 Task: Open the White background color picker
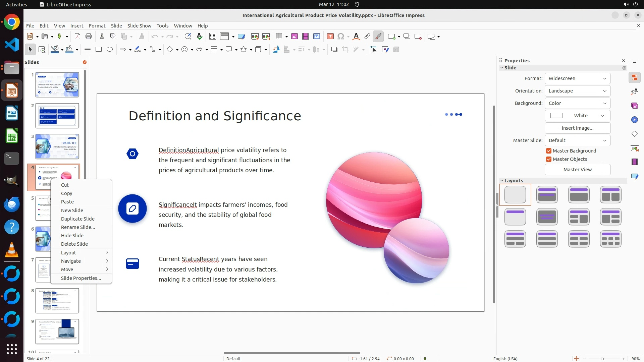coord(577,116)
